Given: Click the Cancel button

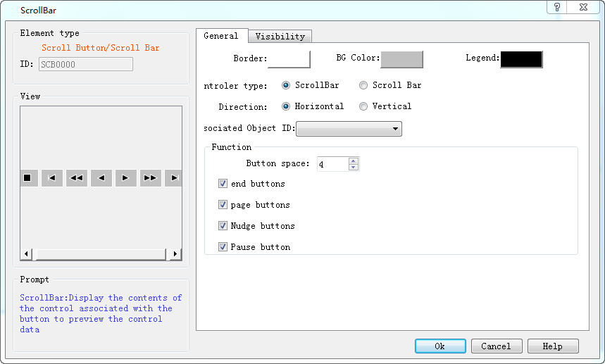Looking at the screenshot, I should (497, 346).
